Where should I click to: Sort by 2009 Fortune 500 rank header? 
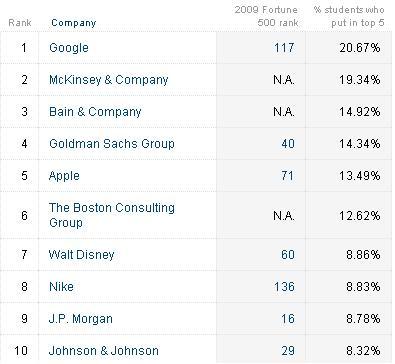pyautogui.click(x=266, y=16)
